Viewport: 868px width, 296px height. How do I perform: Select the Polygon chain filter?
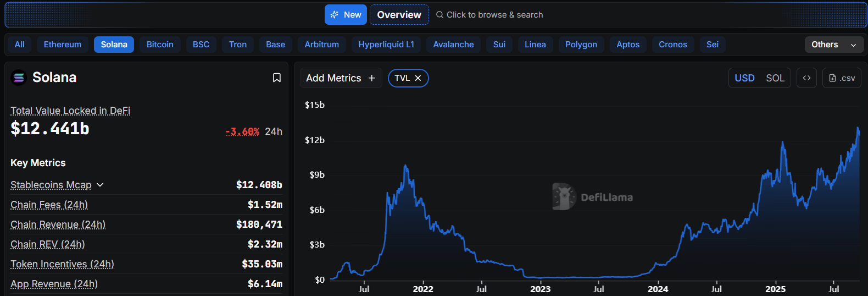click(581, 45)
